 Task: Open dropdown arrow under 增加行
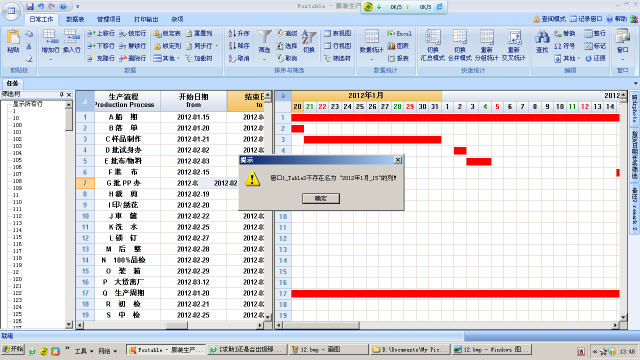[x=50, y=60]
